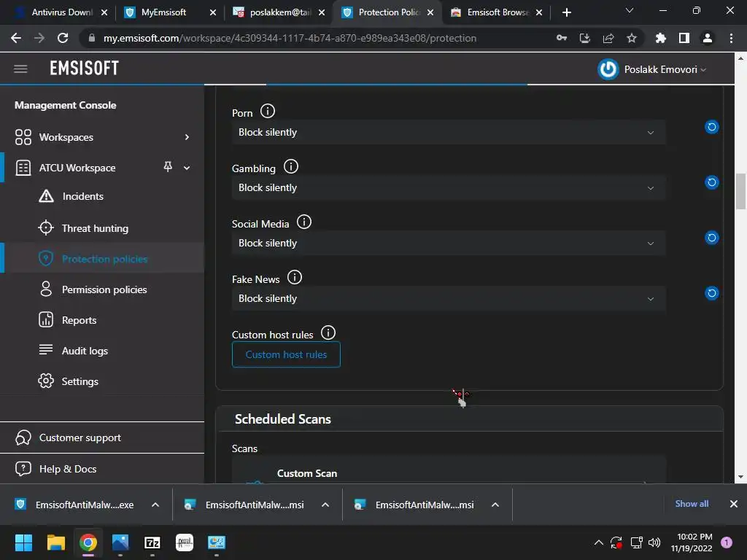Screen dimensions: 747x560
Task: Toggle the browser side panel
Action: (x=684, y=38)
